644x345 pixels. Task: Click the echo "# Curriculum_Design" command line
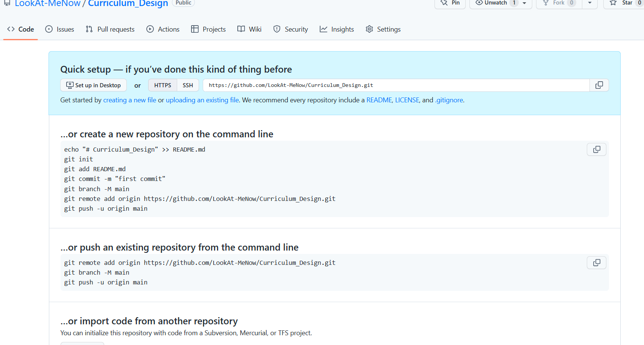[135, 149]
